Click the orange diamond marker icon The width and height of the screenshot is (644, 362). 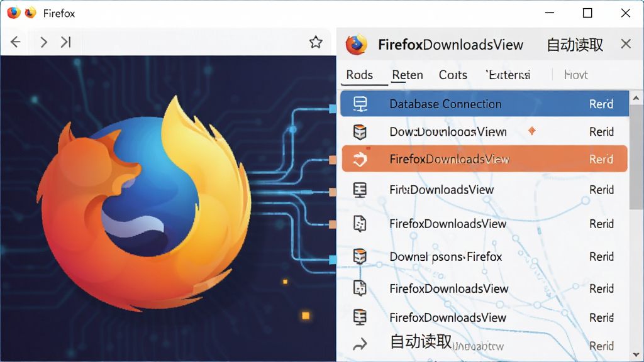click(532, 131)
